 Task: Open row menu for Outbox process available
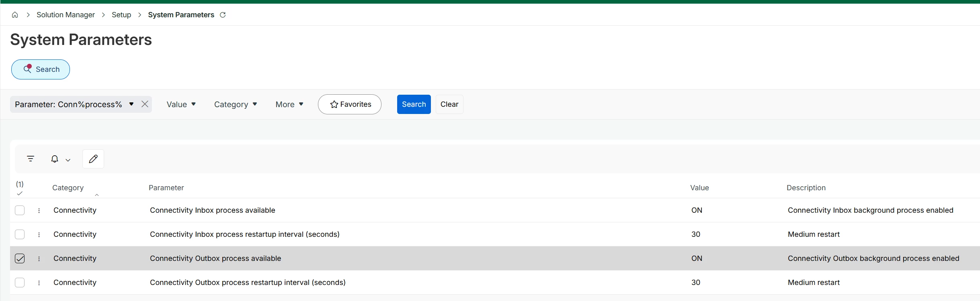tap(39, 258)
